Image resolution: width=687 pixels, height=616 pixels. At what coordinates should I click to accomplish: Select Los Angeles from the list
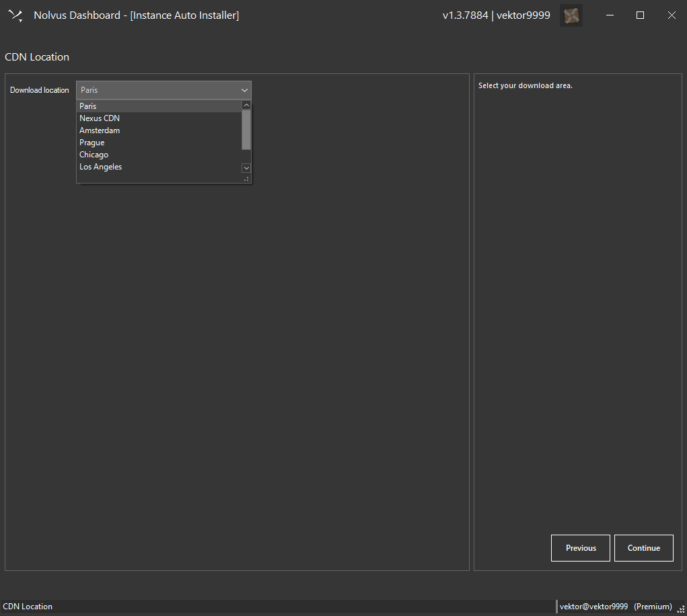pyautogui.click(x=159, y=167)
